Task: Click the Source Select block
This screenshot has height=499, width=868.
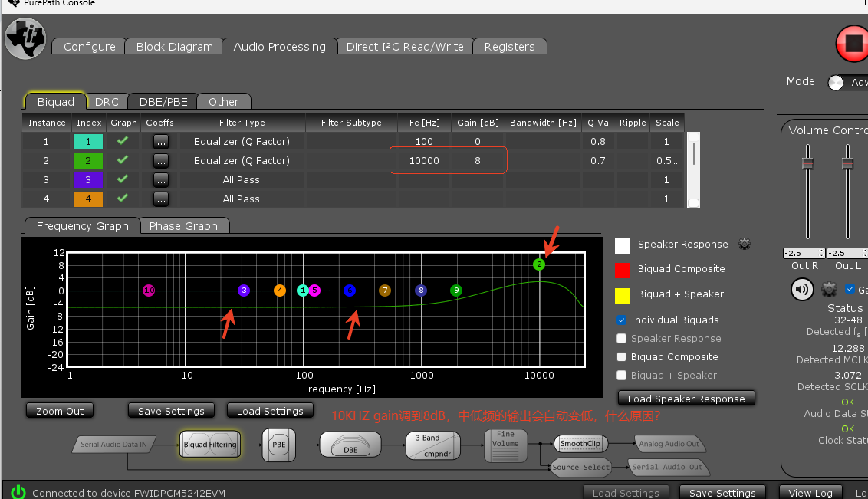Action: point(580,467)
